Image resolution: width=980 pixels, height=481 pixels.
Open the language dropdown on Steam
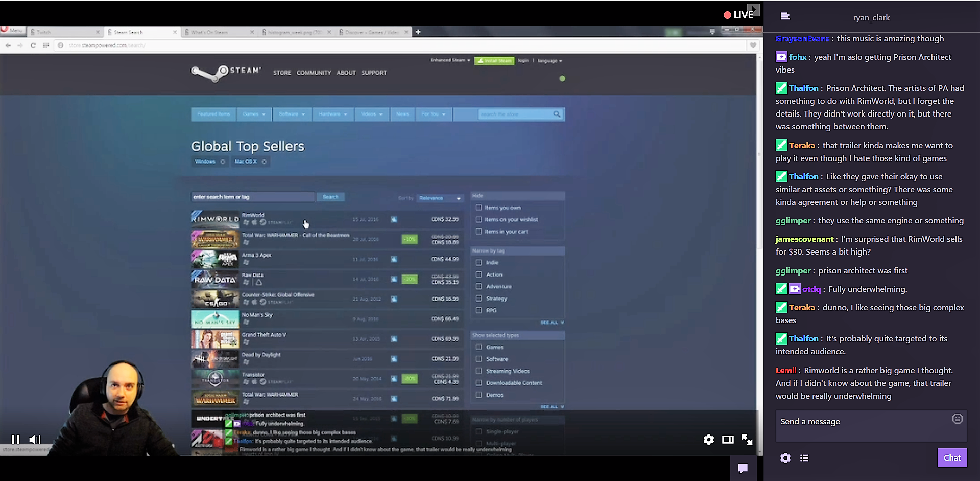(549, 61)
